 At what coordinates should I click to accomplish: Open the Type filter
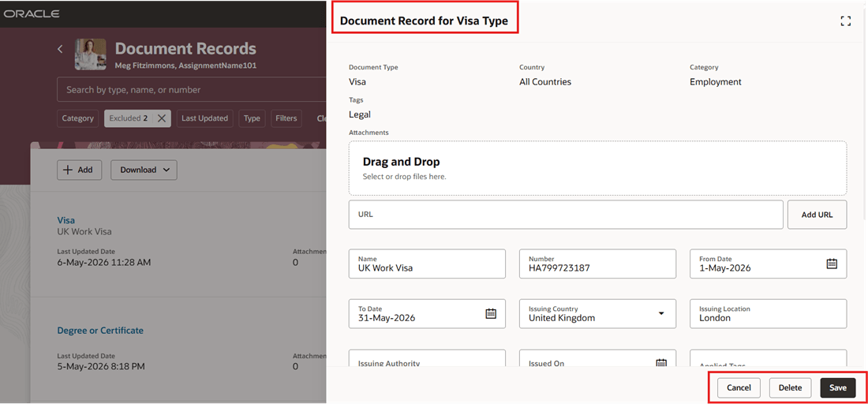pyautogui.click(x=252, y=118)
